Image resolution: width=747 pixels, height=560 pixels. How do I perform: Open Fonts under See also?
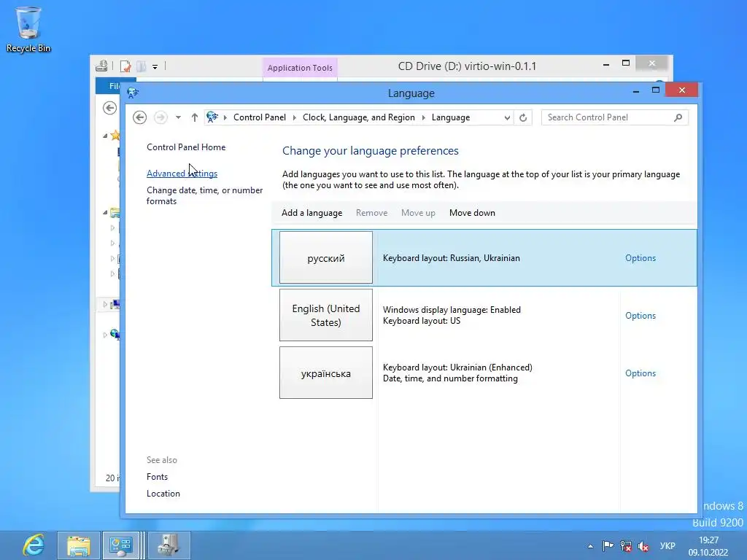(158, 477)
